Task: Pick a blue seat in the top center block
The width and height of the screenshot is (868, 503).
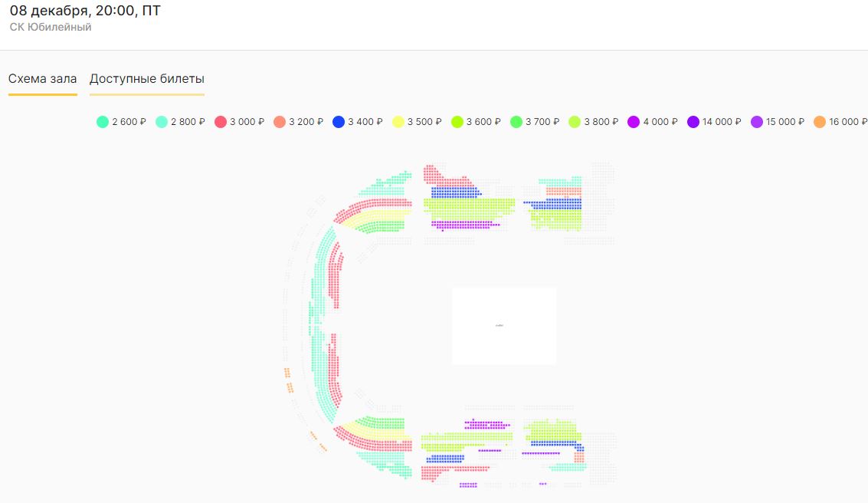Action: click(455, 192)
